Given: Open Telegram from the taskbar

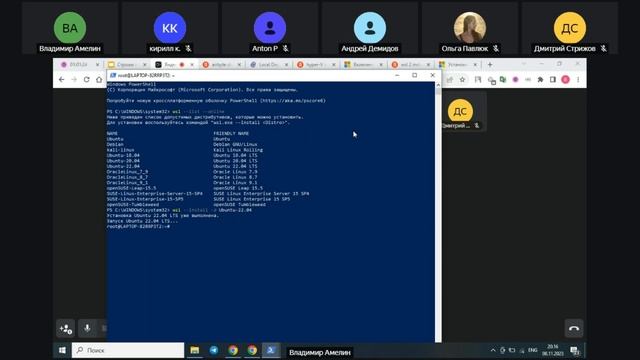Looking at the screenshot, I should [x=214, y=350].
